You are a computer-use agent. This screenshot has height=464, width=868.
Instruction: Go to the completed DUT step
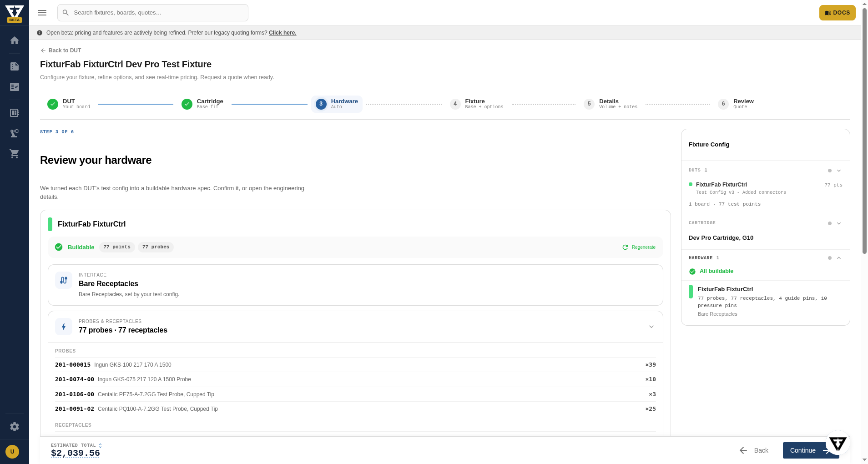click(69, 104)
